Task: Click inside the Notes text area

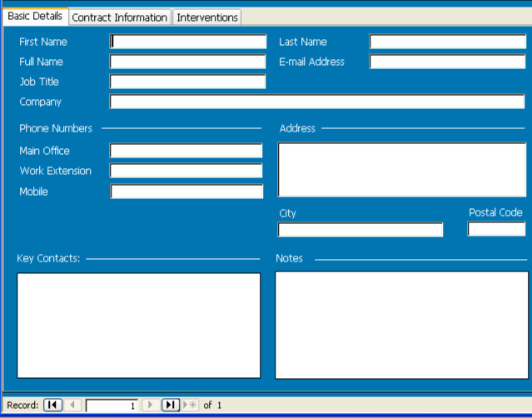Action: coord(402,325)
